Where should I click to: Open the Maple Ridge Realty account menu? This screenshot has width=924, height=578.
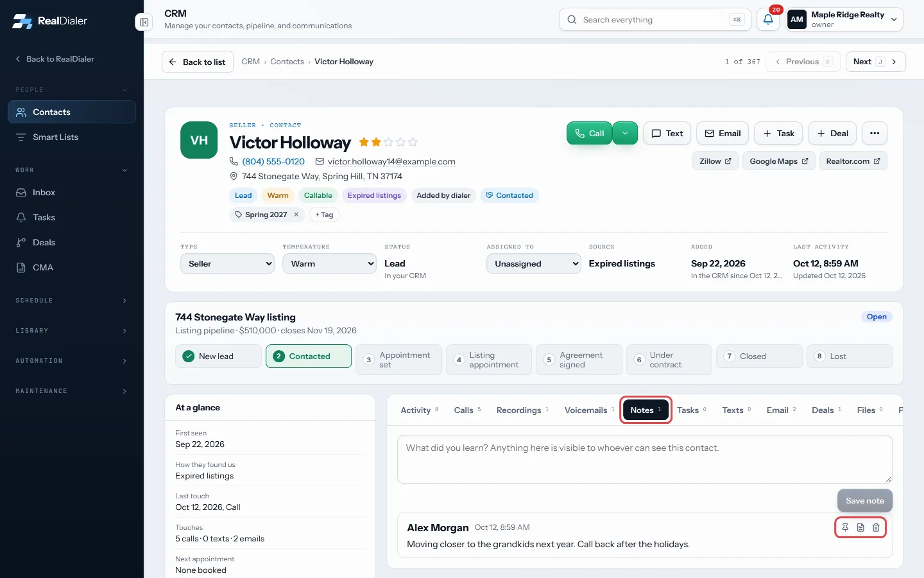click(x=845, y=19)
